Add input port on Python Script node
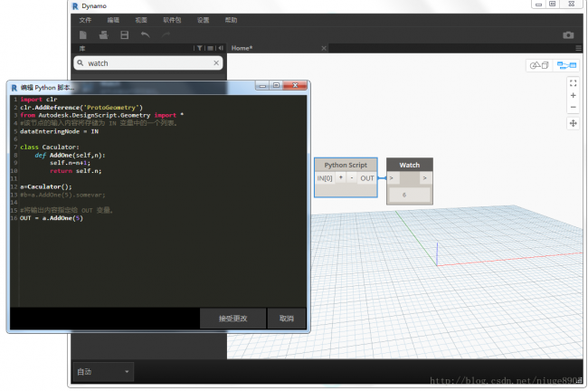Image resolution: width=588 pixels, height=391 pixels. pos(340,178)
